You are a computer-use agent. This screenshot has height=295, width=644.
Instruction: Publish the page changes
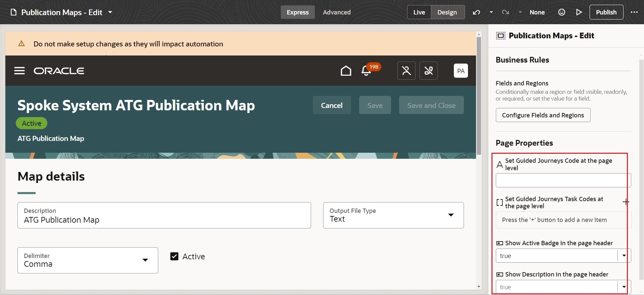pos(606,12)
